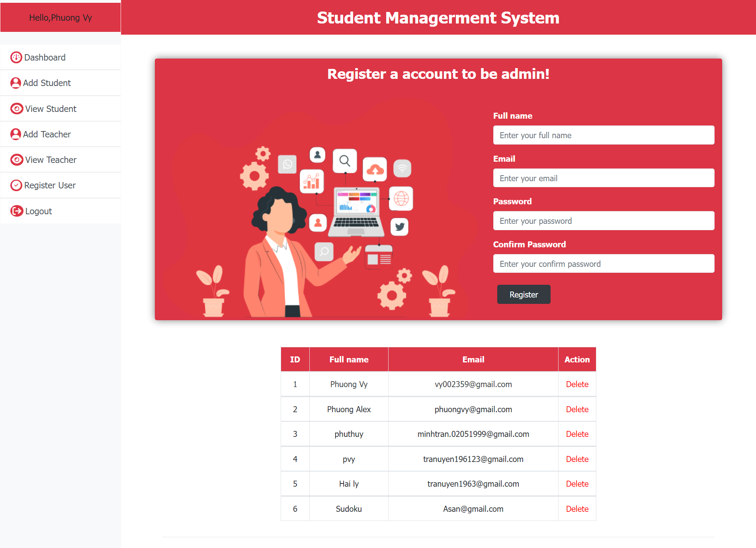756x548 pixels.
Task: Delete the Sudoku account
Action: (577, 509)
